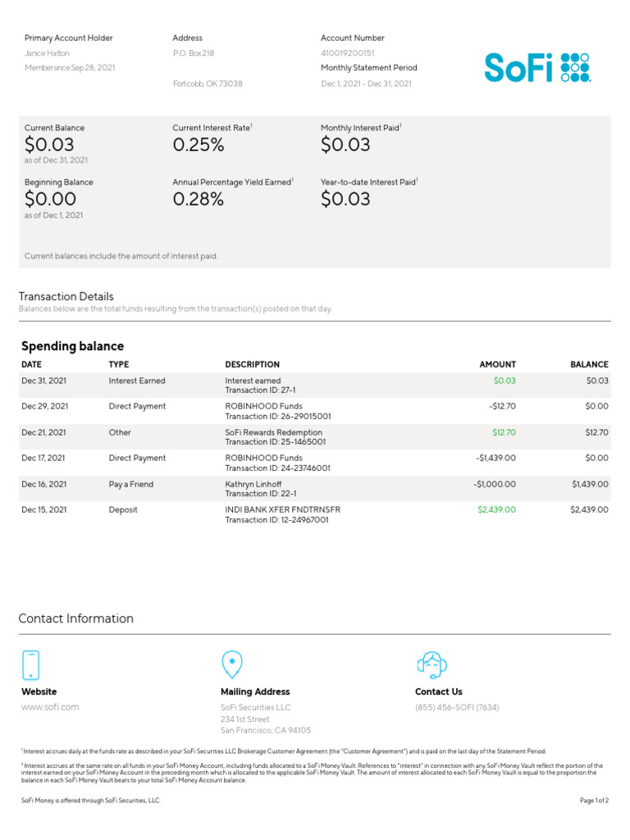Click the headset icon above Contact Us
Viewport: 630px width, 840px height.
click(x=431, y=664)
